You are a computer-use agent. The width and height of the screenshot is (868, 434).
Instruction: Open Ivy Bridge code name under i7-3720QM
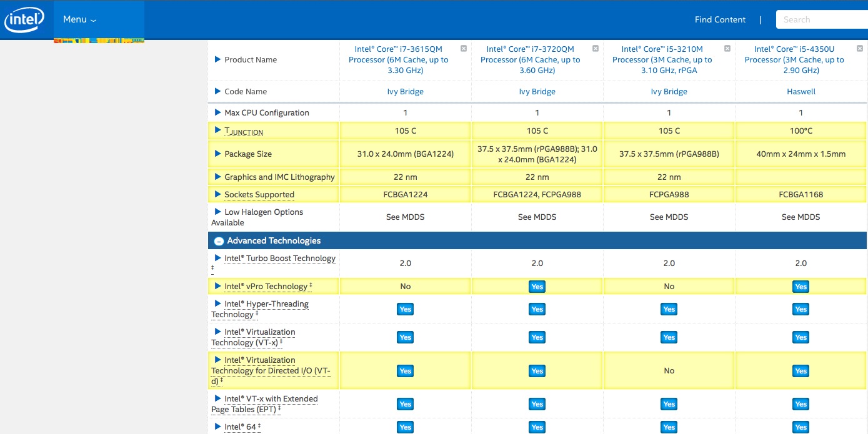point(537,91)
